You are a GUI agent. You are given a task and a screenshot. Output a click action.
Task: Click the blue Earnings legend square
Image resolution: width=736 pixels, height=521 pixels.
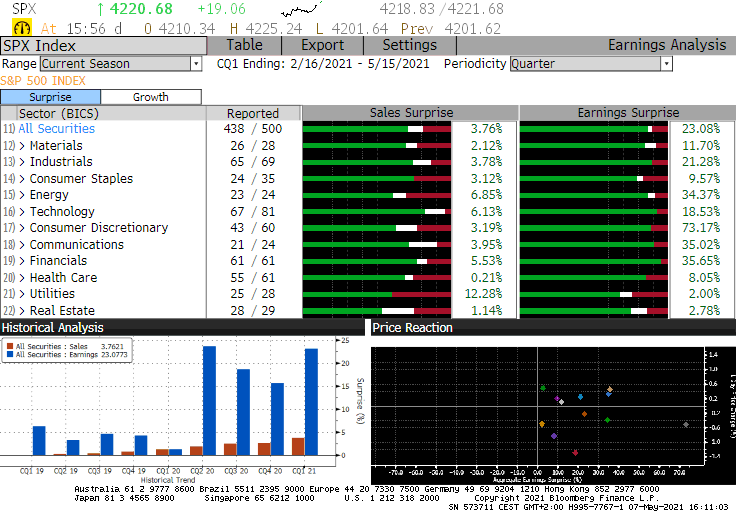click(10, 354)
